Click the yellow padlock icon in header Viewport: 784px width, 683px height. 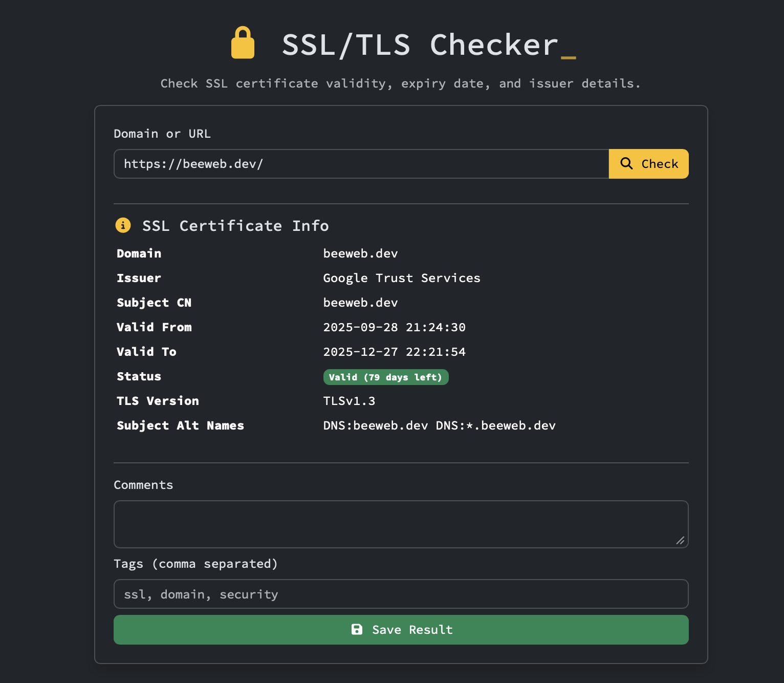243,43
